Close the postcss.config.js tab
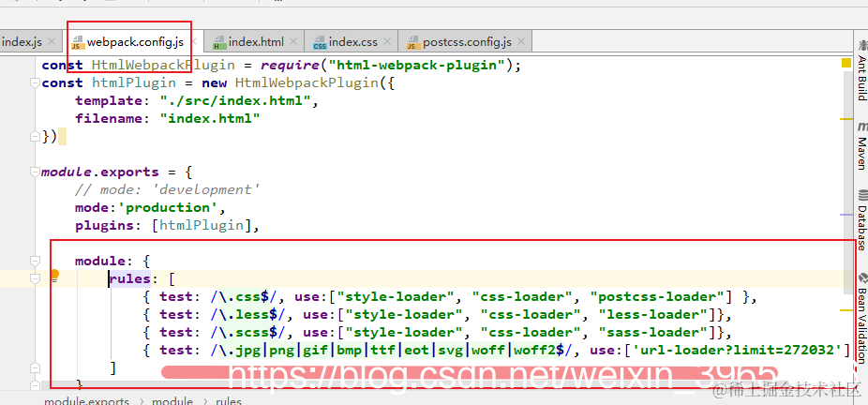This screenshot has height=405, width=868. [522, 41]
